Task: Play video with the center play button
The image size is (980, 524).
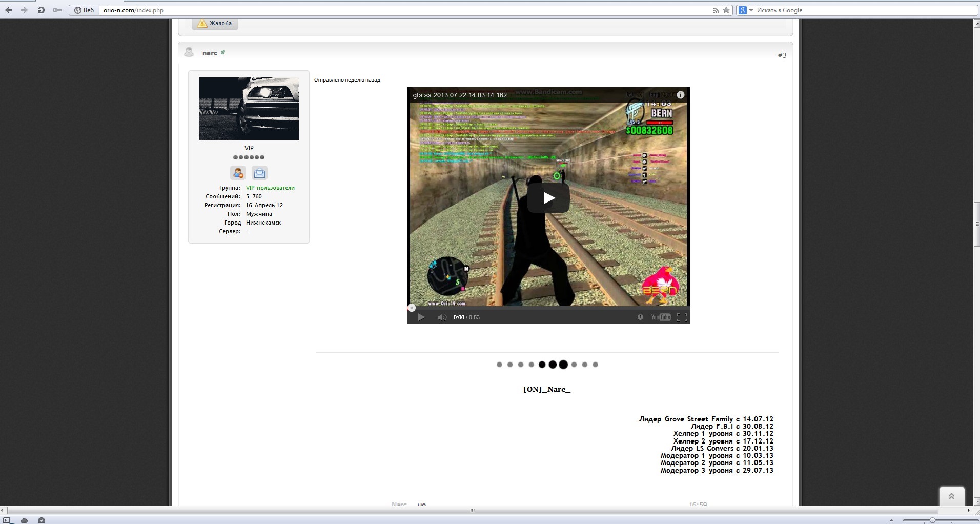Action: click(548, 198)
